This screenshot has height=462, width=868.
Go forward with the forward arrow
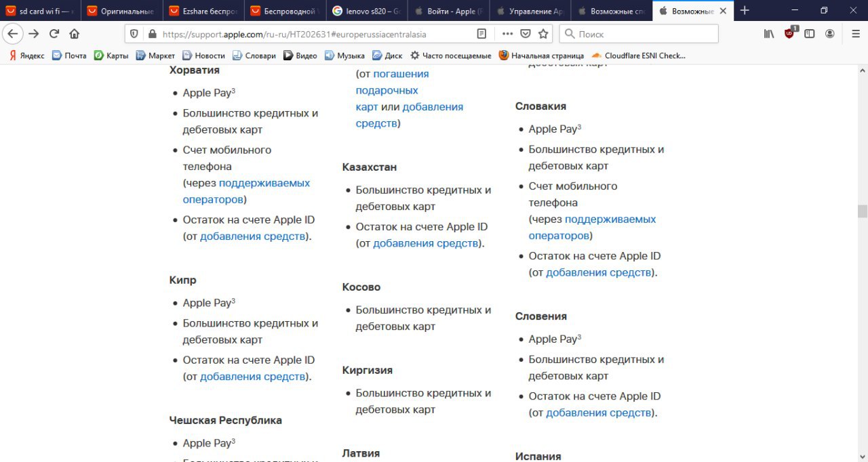[x=34, y=34]
